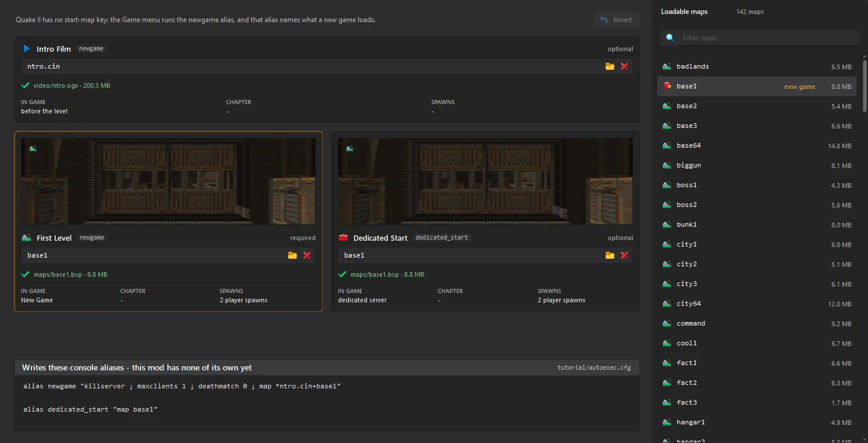
Task: Browse for the Intro Film file with the folder icon
Action: coord(610,66)
